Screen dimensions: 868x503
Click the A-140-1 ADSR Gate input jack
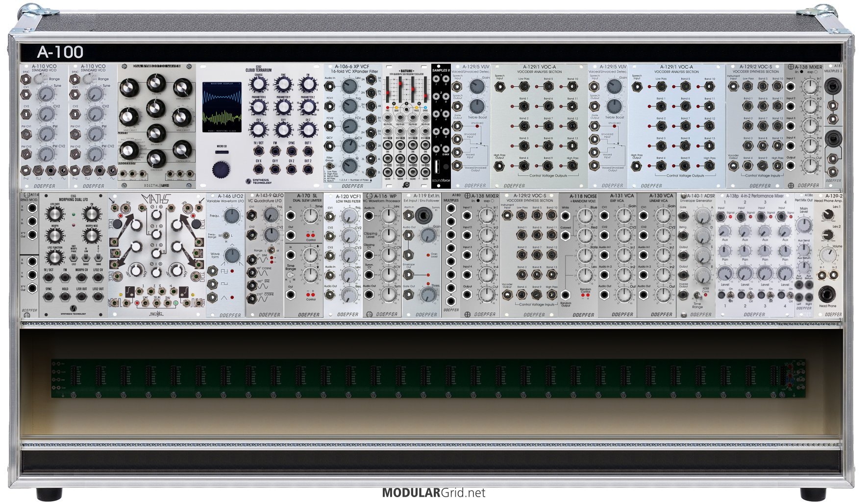coord(683,216)
